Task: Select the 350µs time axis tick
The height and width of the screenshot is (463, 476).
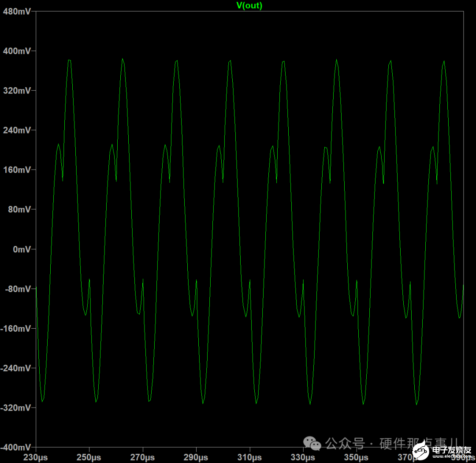Action: point(357,457)
